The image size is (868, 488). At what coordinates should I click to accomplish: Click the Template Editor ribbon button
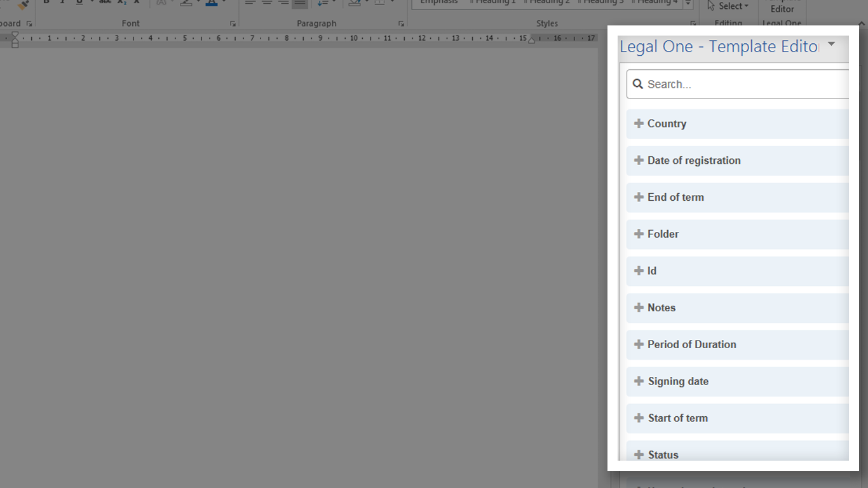[782, 6]
